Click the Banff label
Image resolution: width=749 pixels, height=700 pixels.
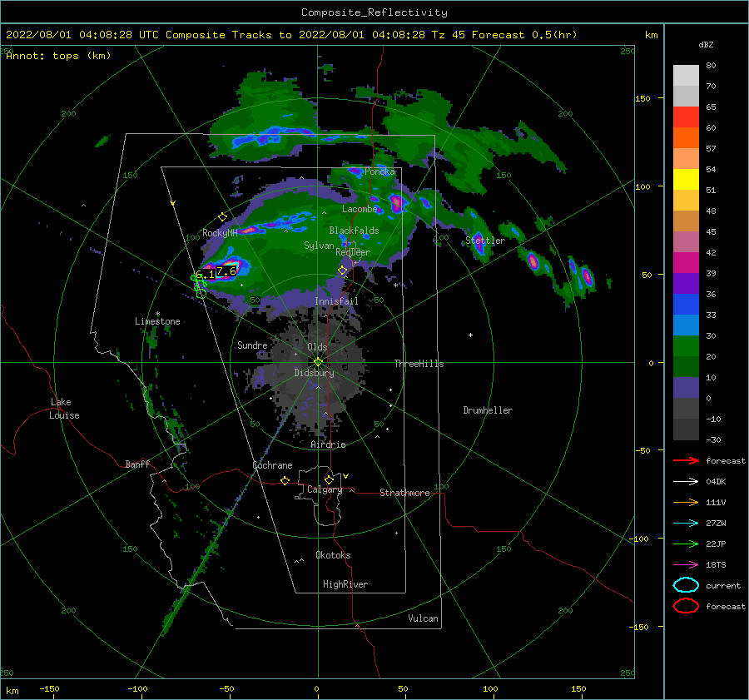pyautogui.click(x=137, y=464)
